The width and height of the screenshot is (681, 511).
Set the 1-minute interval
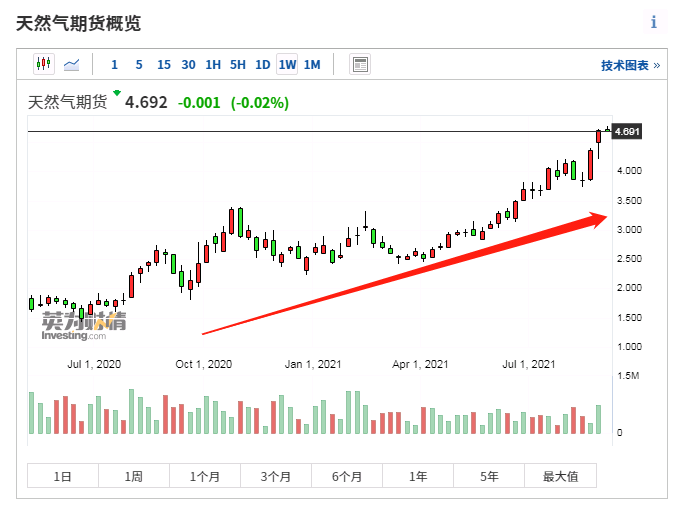point(114,65)
